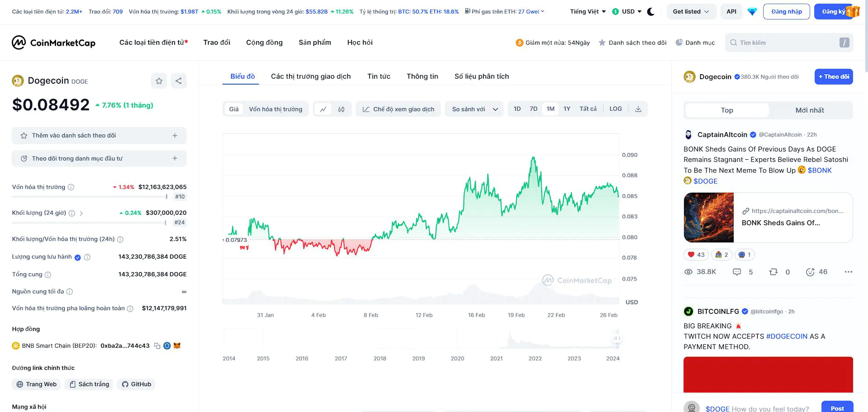868x412 pixels.
Task: Open Trang Web official link
Action: pyautogui.click(x=37, y=384)
